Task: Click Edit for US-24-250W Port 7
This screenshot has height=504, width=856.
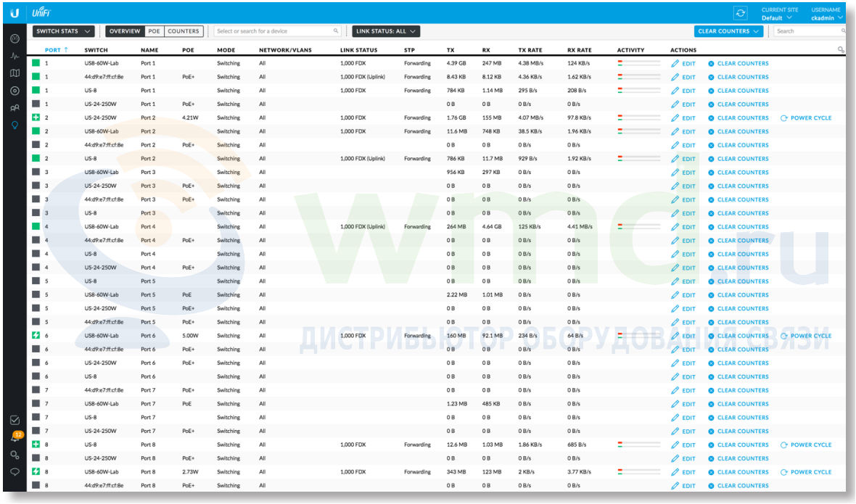Action: (683, 431)
